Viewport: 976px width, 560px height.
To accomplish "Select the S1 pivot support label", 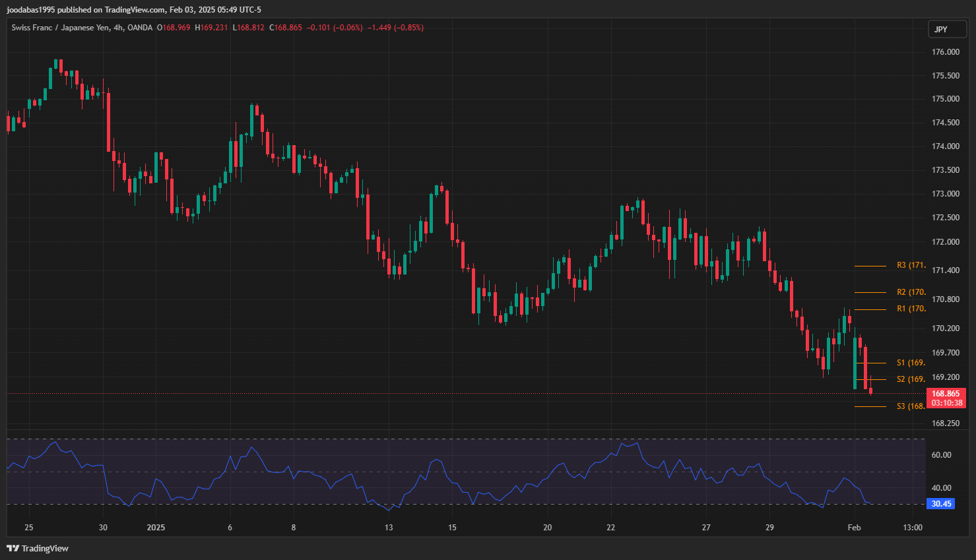I will [x=911, y=363].
